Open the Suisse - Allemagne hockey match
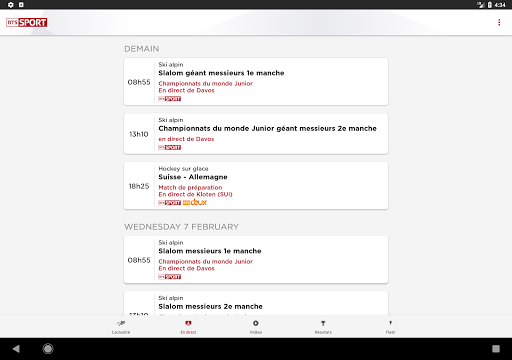The height and width of the screenshot is (360, 512). (x=256, y=186)
